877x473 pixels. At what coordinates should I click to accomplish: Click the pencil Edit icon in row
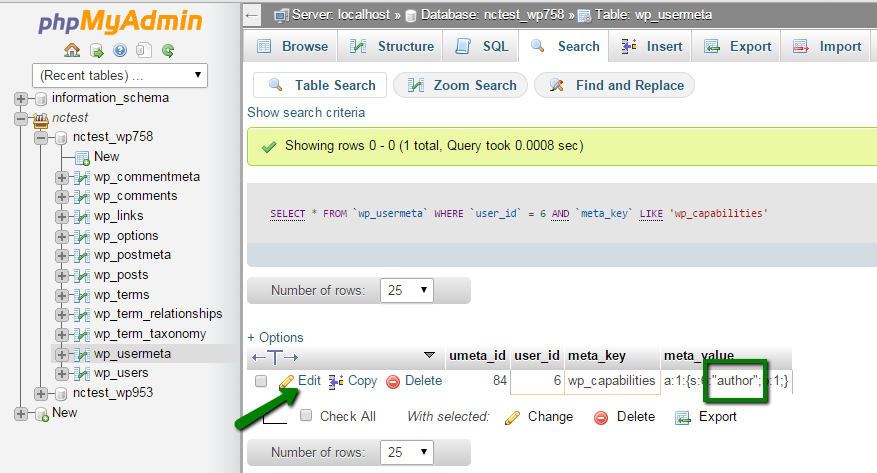coord(287,381)
